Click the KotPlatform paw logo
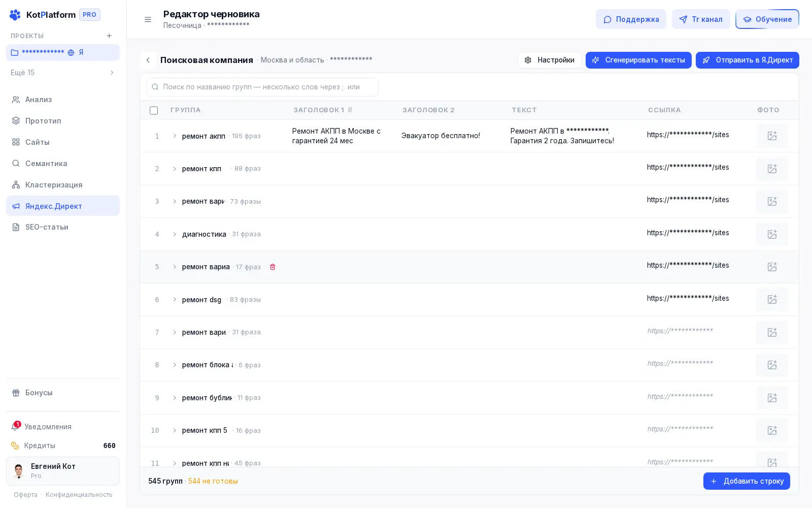The height and width of the screenshot is (508, 812). tap(15, 15)
